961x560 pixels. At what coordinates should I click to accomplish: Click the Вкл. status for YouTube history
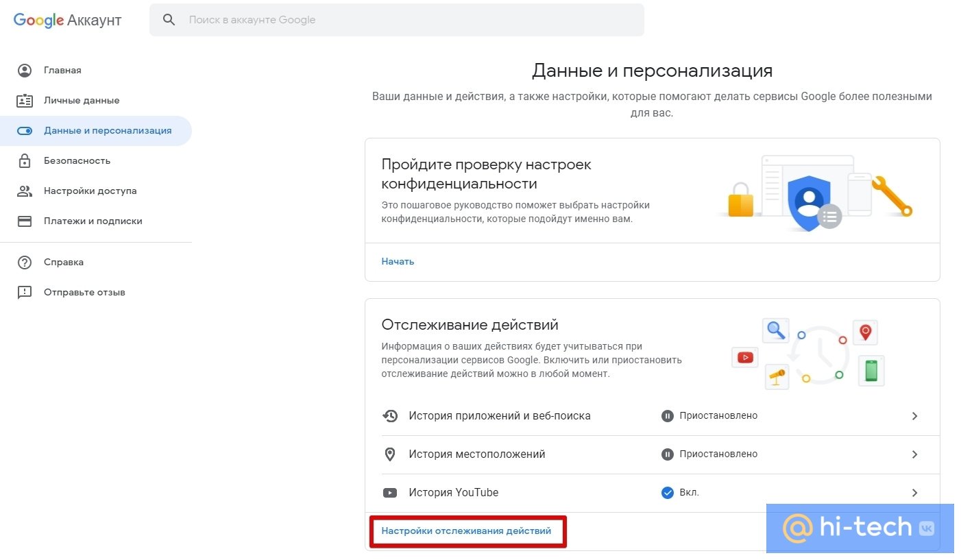(x=690, y=493)
